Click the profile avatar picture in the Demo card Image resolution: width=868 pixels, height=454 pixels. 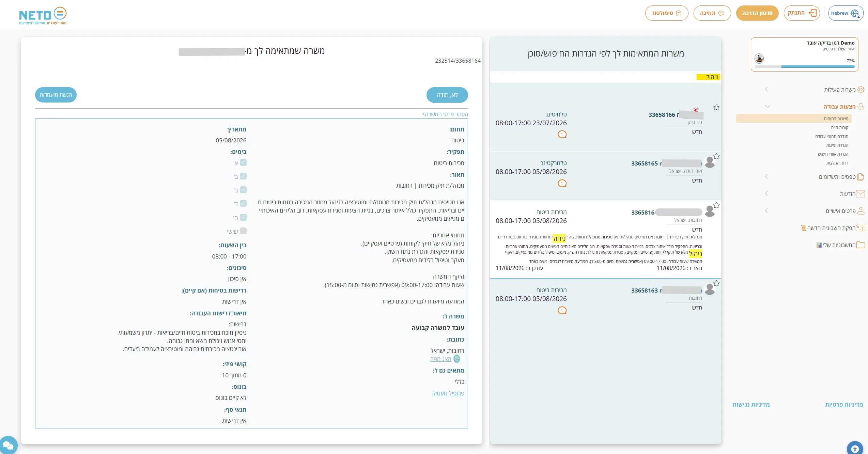pos(759,58)
